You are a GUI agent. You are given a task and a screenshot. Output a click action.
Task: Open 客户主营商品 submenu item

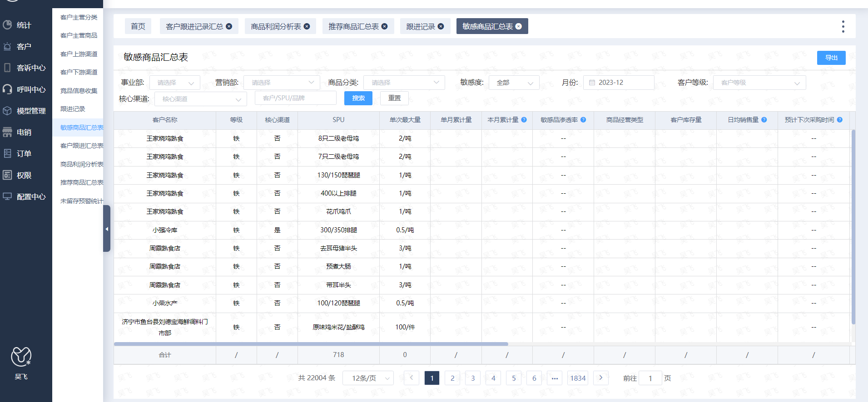pyautogui.click(x=79, y=35)
